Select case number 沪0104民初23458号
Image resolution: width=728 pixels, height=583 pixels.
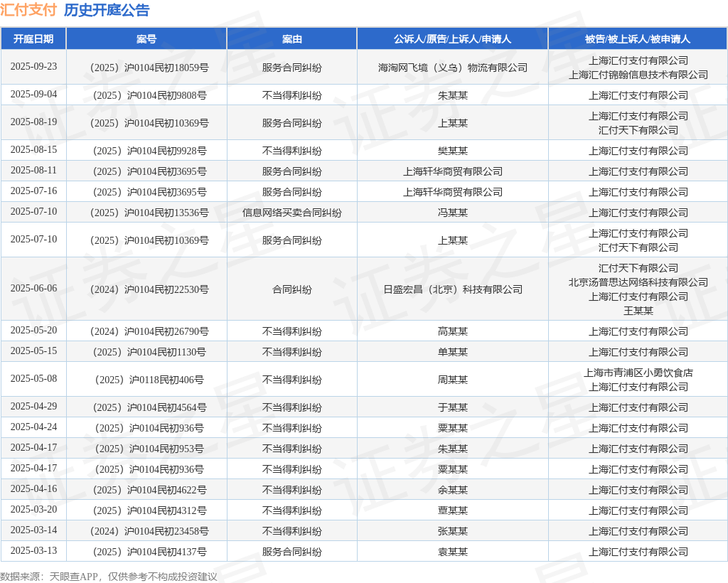149,532
